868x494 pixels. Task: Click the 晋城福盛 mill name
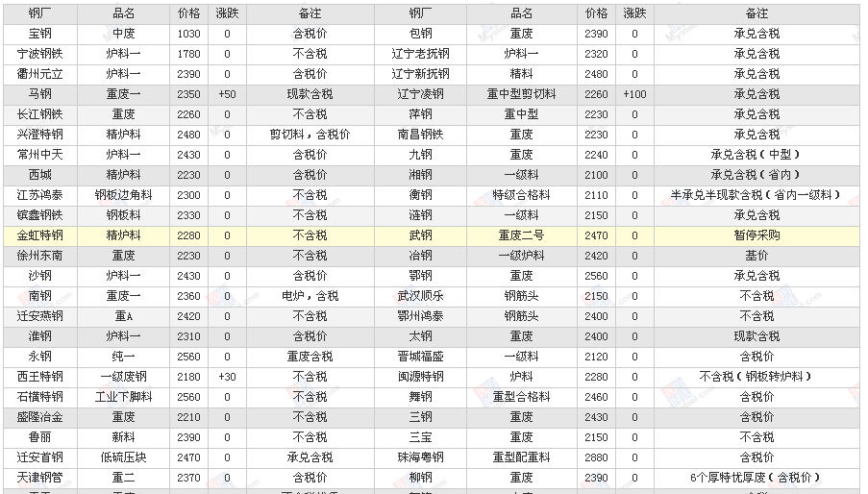pyautogui.click(x=420, y=357)
